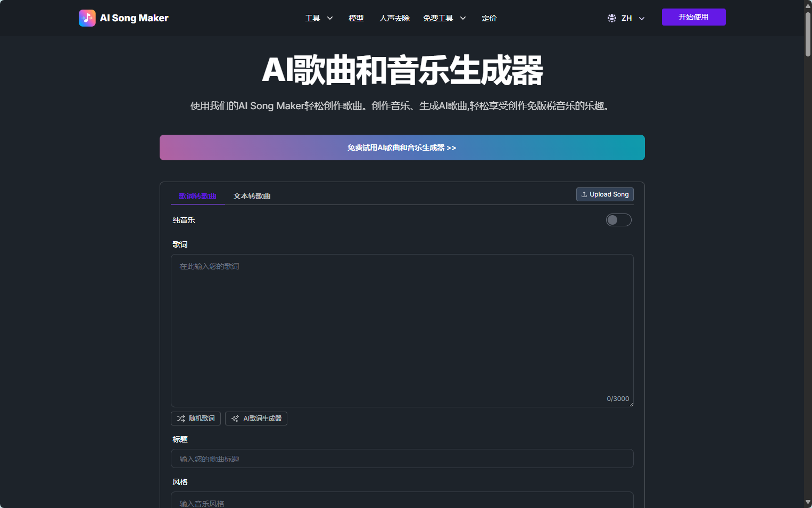
Task: Click the page vertical scrollbar thumb
Action: [x=808, y=34]
